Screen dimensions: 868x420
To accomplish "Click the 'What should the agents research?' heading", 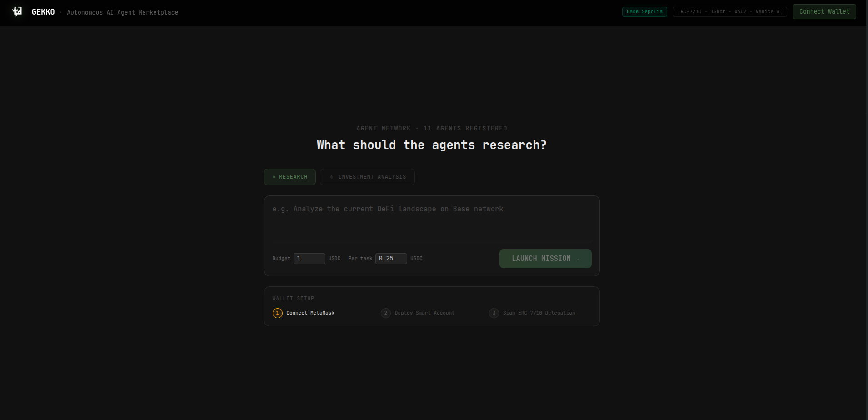I will [432, 145].
